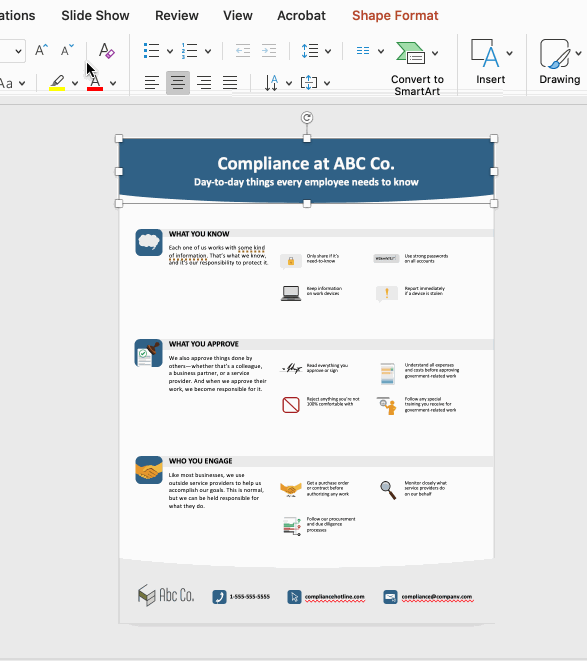Switch to the Review tab

(x=177, y=16)
